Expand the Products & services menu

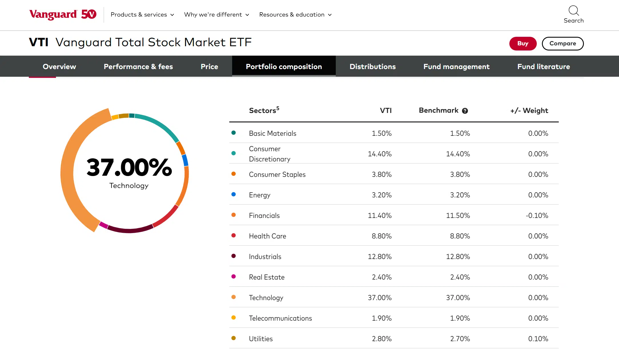tap(142, 15)
